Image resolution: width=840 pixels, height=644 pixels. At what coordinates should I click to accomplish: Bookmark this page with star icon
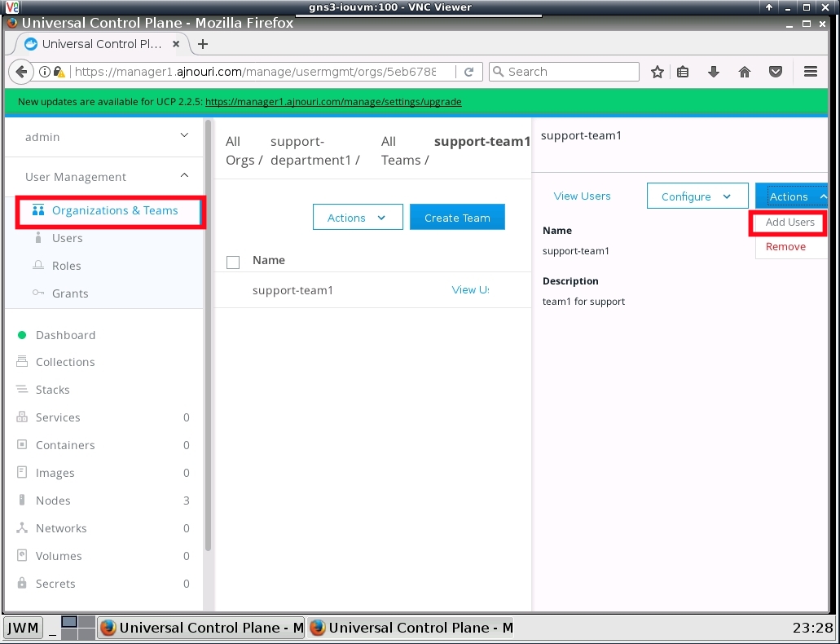657,72
